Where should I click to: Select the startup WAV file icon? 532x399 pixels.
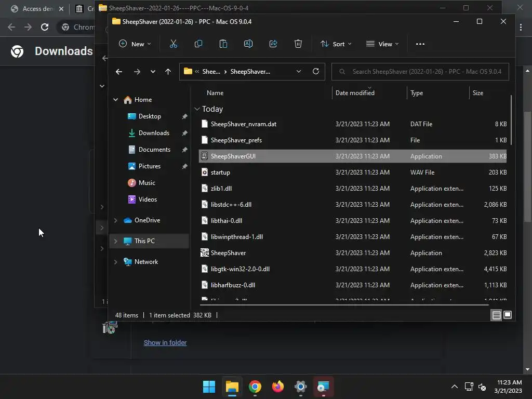coord(204,172)
